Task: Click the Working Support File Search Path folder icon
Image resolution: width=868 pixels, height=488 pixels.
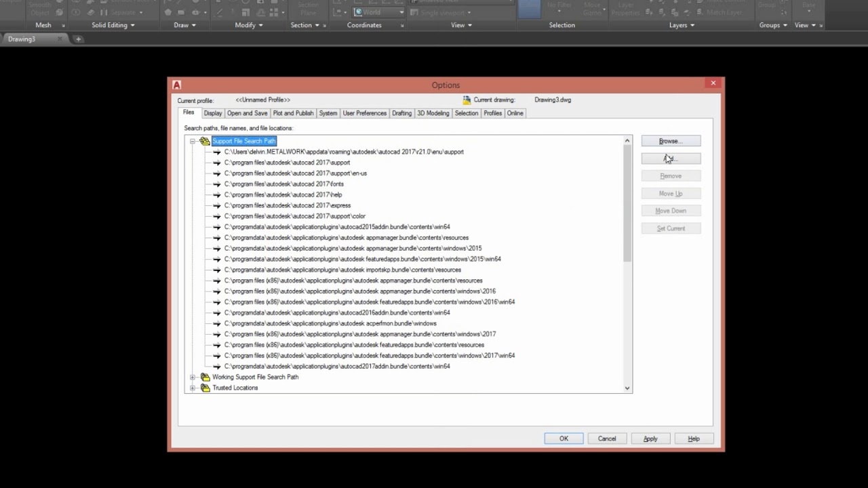Action: pyautogui.click(x=205, y=378)
